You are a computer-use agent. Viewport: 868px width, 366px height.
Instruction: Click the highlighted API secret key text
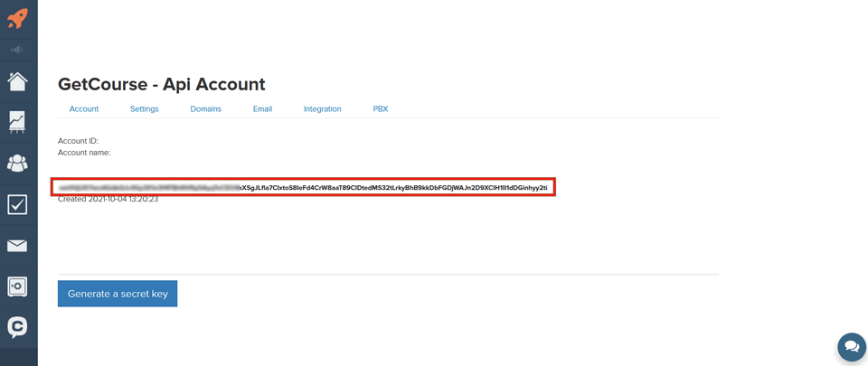click(x=303, y=187)
